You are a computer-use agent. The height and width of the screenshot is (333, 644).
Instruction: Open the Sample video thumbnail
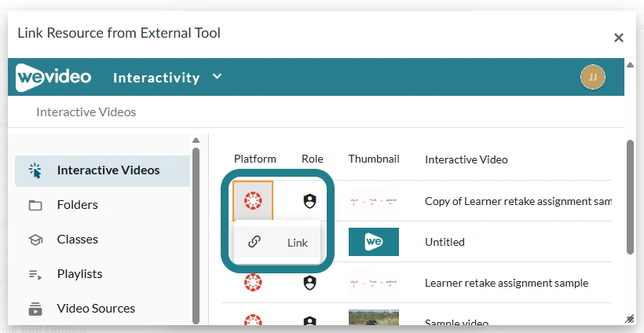(x=373, y=317)
